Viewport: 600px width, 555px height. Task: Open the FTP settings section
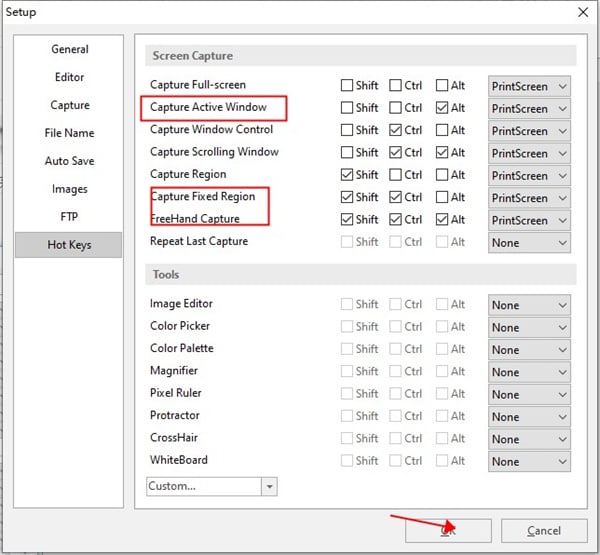(69, 217)
